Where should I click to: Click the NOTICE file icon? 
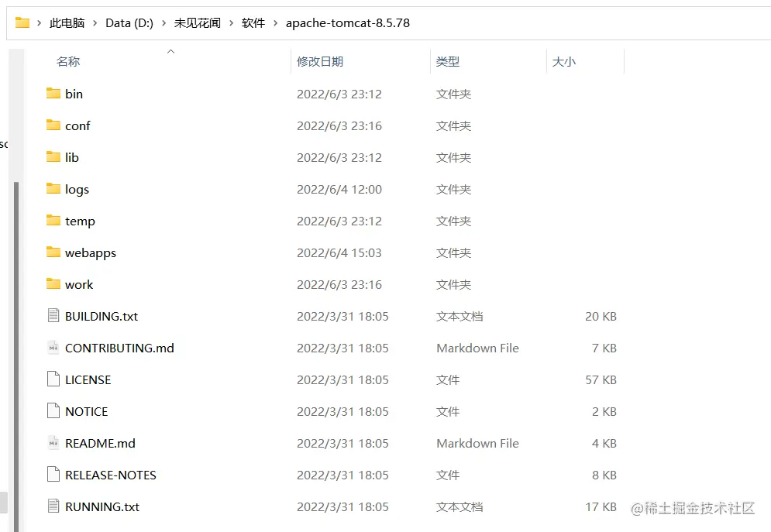click(53, 410)
